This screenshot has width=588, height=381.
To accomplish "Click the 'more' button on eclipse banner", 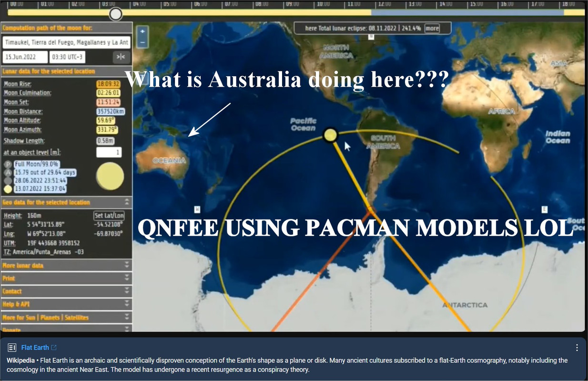I will point(432,29).
